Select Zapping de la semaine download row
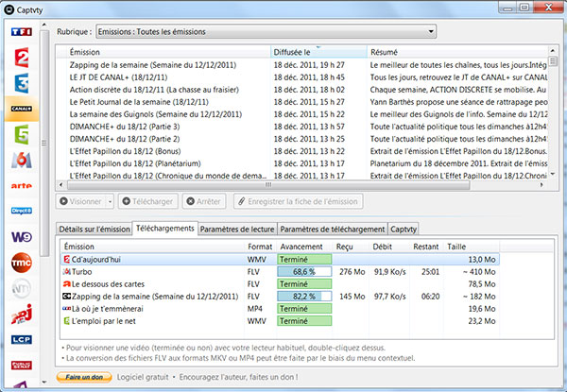567x392 pixels. click(281, 297)
